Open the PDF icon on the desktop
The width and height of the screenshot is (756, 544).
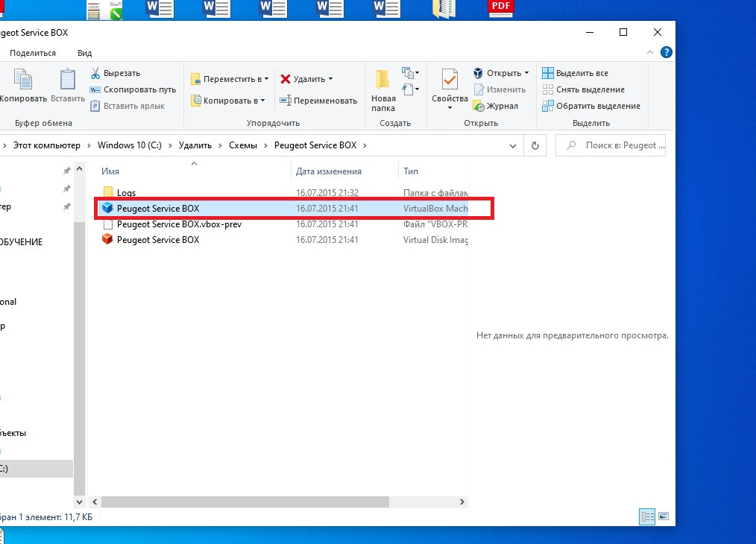pyautogui.click(x=500, y=9)
